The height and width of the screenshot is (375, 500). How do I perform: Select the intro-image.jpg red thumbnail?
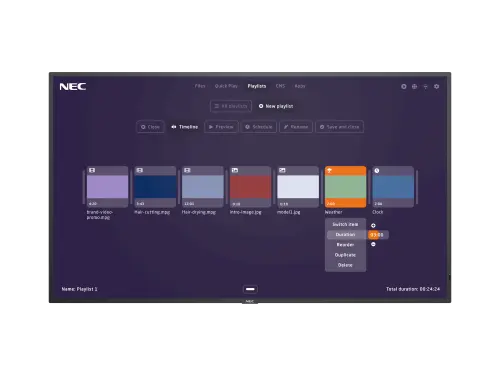click(x=250, y=187)
